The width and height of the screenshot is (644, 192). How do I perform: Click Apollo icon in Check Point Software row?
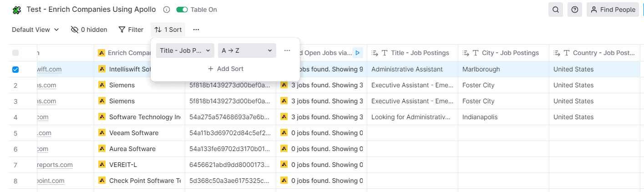click(x=102, y=181)
